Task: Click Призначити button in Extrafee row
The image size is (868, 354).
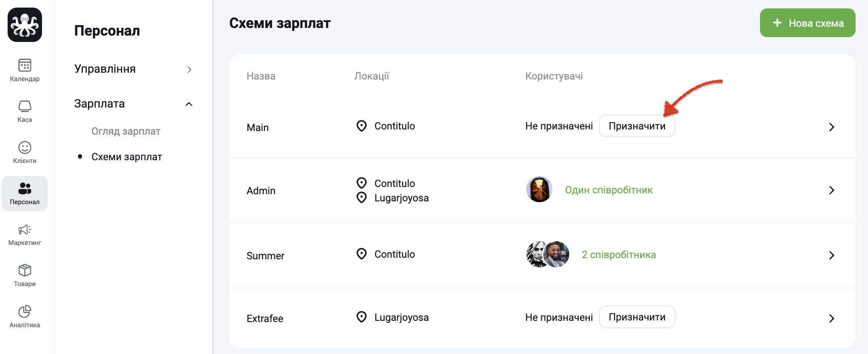Action: (637, 317)
